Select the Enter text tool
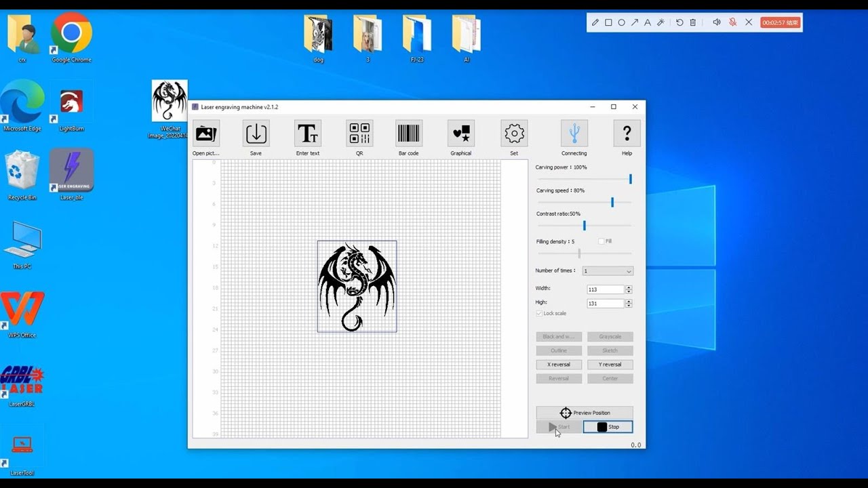The height and width of the screenshot is (488, 868). (308, 134)
